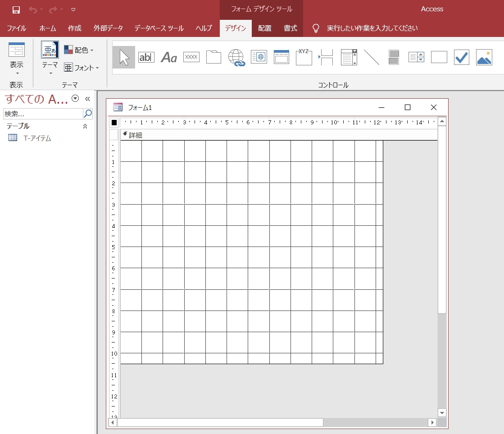Click the vertical scrollbar up arrow
The image size is (504, 434).
(442, 121)
